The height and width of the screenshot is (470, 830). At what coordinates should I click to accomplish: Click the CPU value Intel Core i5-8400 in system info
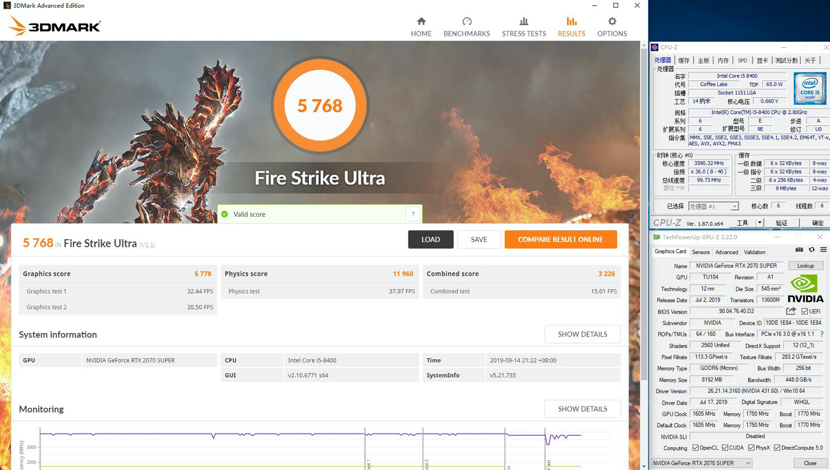(x=312, y=360)
